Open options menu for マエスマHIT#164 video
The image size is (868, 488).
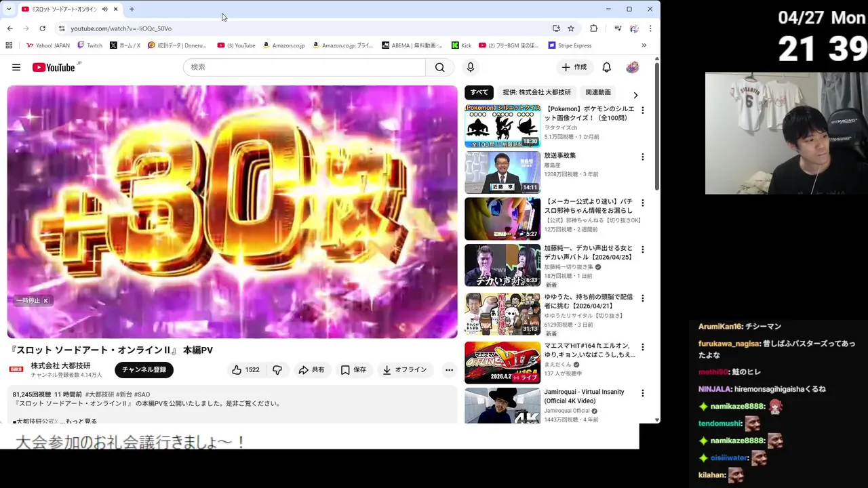pyautogui.click(x=642, y=346)
